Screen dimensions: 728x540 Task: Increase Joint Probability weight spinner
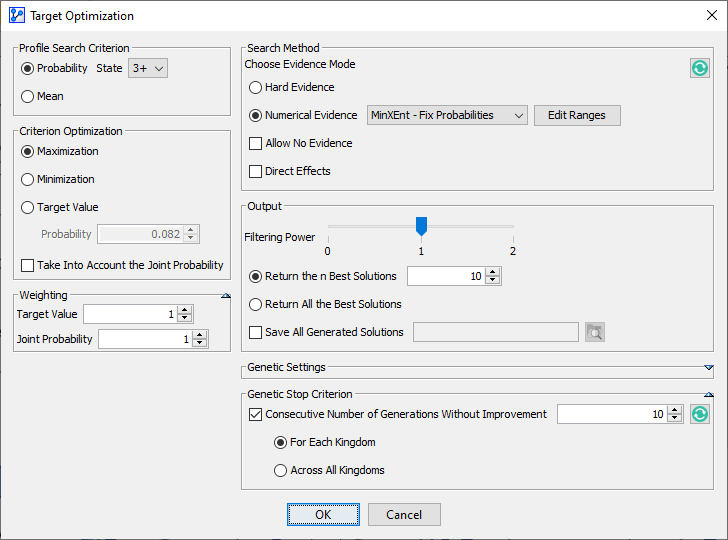pyautogui.click(x=200, y=335)
